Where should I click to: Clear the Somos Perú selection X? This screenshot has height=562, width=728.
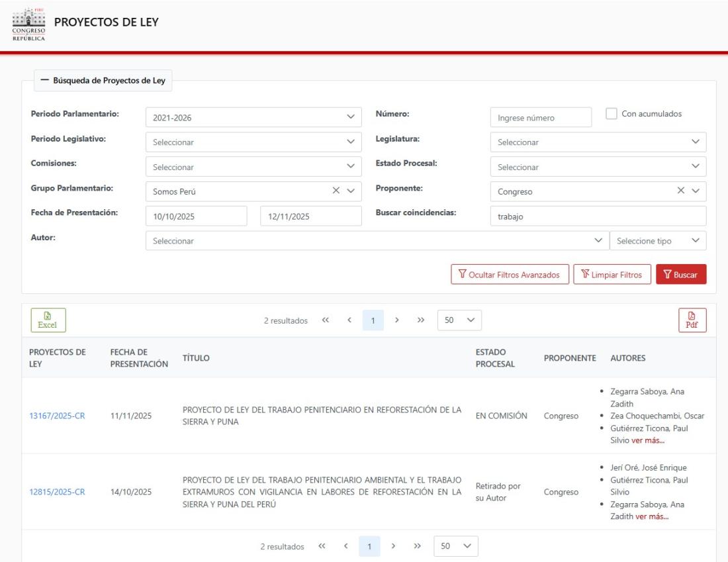point(336,191)
